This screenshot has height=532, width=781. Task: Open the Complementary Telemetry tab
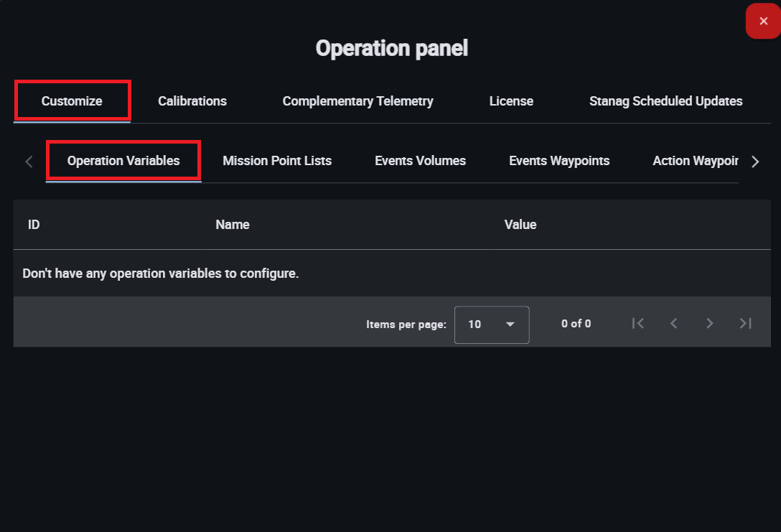pyautogui.click(x=357, y=101)
